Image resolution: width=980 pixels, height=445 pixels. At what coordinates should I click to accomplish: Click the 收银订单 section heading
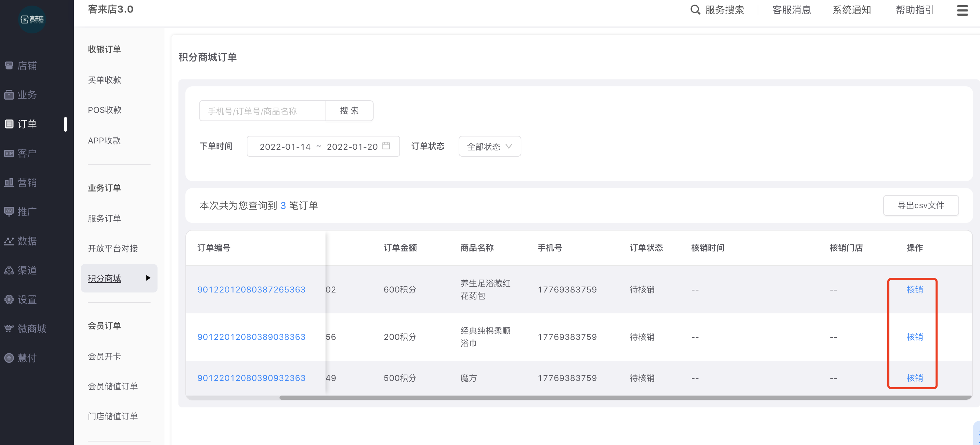point(105,49)
